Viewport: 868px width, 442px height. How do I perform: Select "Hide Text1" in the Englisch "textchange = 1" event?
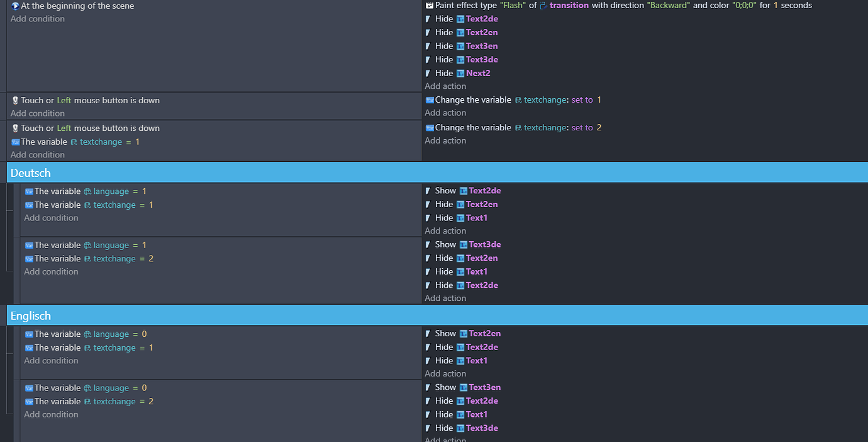pyautogui.click(x=457, y=361)
